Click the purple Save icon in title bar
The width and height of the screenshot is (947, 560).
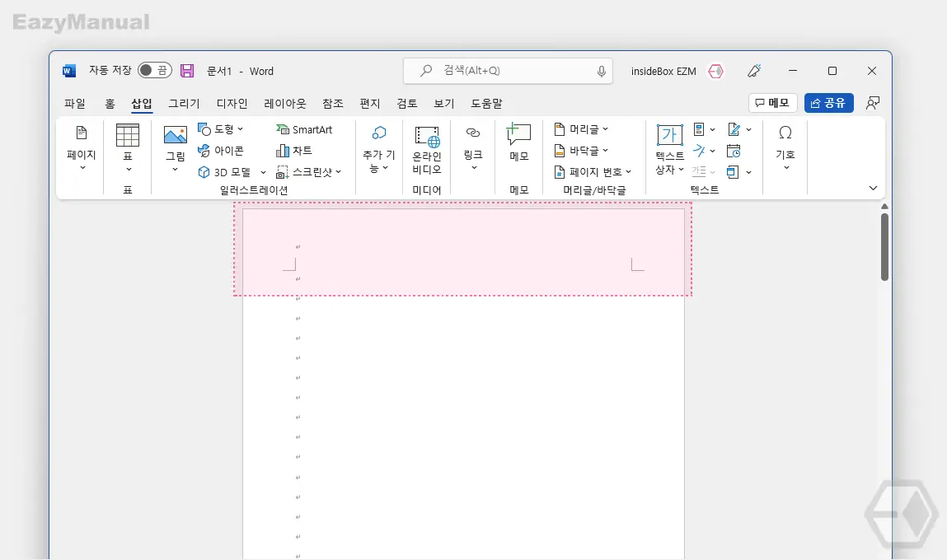click(187, 71)
